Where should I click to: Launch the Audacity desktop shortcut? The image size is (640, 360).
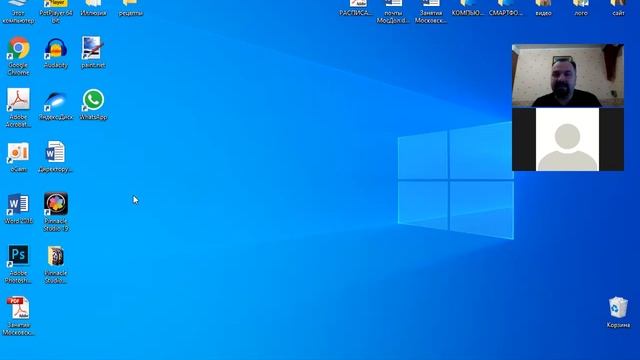coord(56,52)
